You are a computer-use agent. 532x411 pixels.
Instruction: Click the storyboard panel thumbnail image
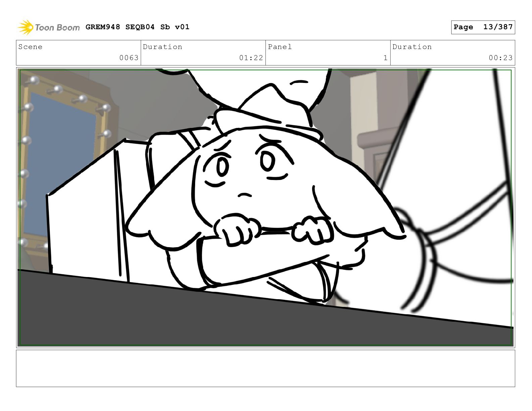(265, 208)
